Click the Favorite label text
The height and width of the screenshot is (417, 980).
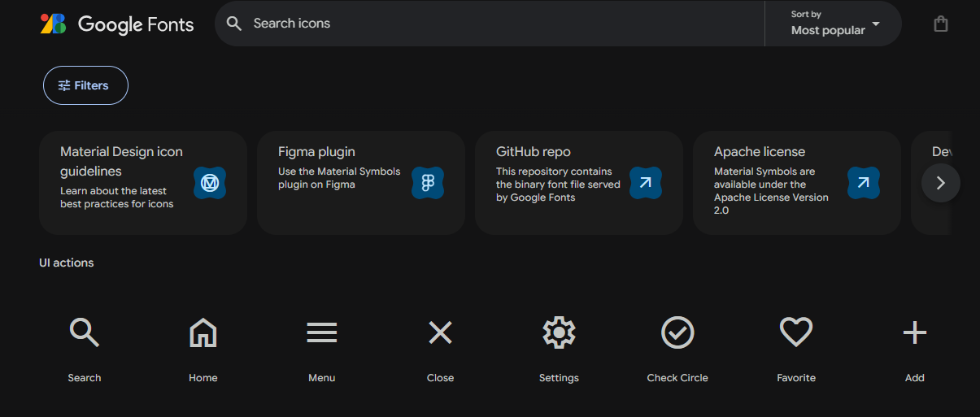coord(796,378)
